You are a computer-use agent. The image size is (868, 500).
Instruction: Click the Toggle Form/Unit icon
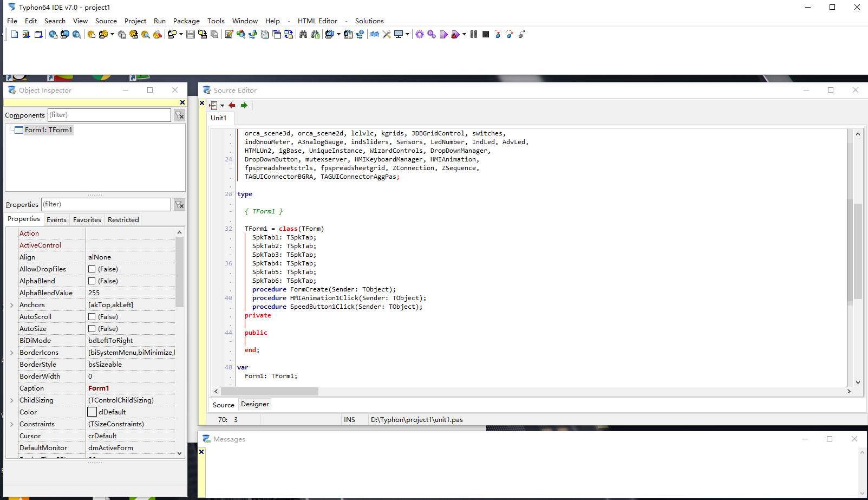[x=289, y=34]
